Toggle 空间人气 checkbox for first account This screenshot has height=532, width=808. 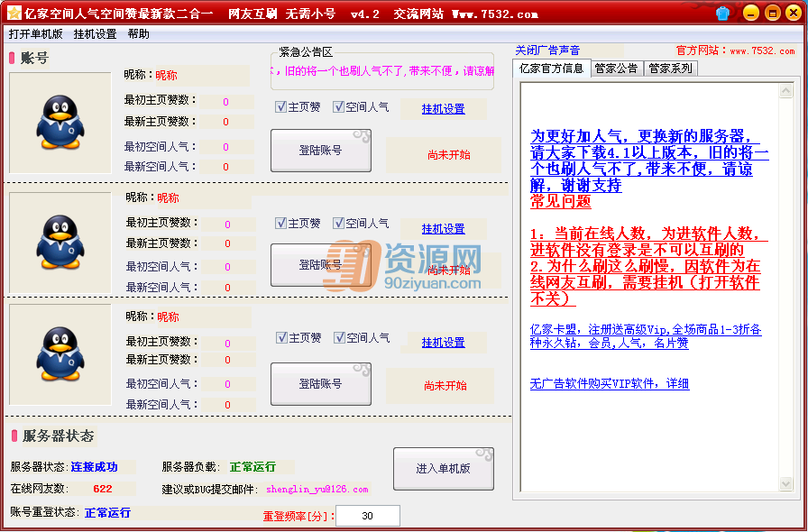(338, 106)
